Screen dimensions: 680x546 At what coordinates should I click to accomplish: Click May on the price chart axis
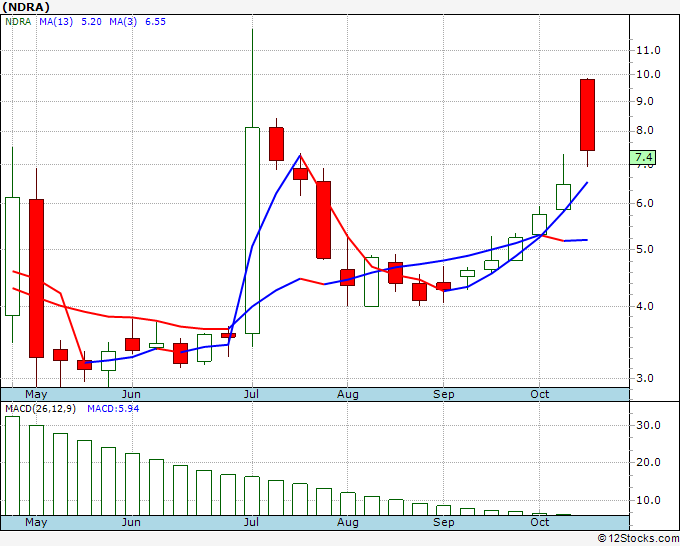36,394
